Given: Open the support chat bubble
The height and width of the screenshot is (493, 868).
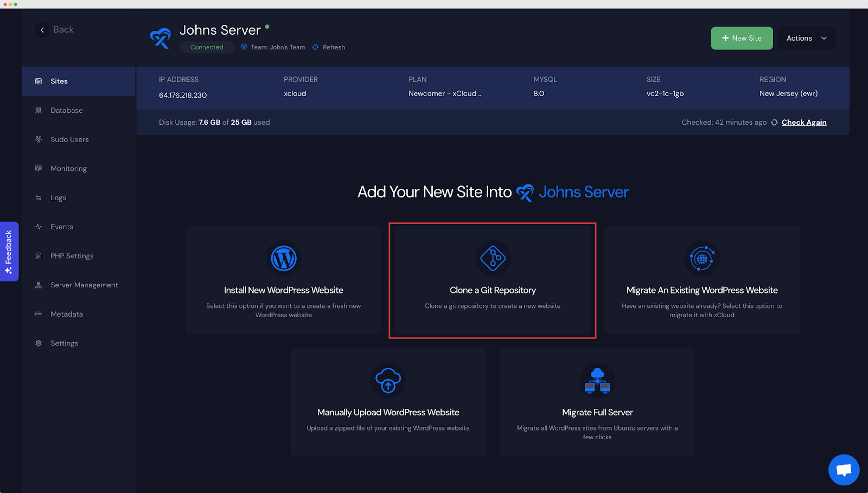Looking at the screenshot, I should pos(843,470).
